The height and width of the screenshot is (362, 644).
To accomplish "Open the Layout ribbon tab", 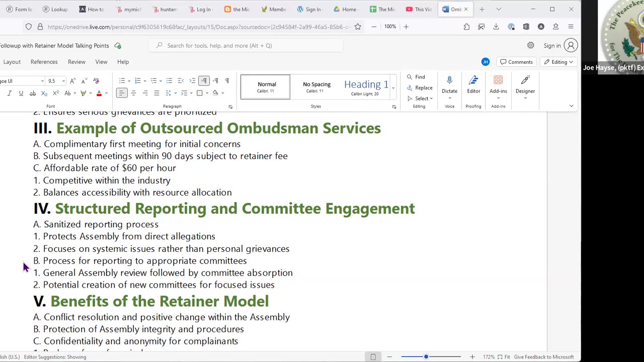I will [x=12, y=62].
